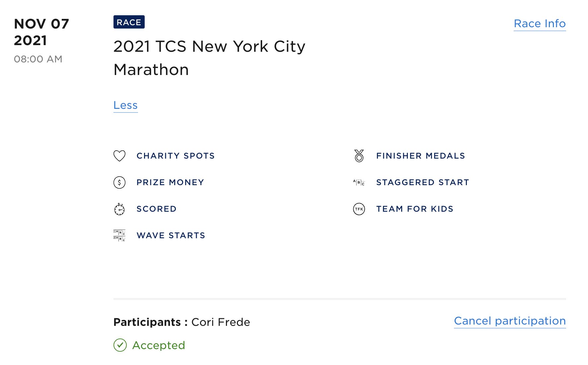Open the 2021 TCS New York City Marathon title
Screen dimensions: 588x365
(209, 58)
